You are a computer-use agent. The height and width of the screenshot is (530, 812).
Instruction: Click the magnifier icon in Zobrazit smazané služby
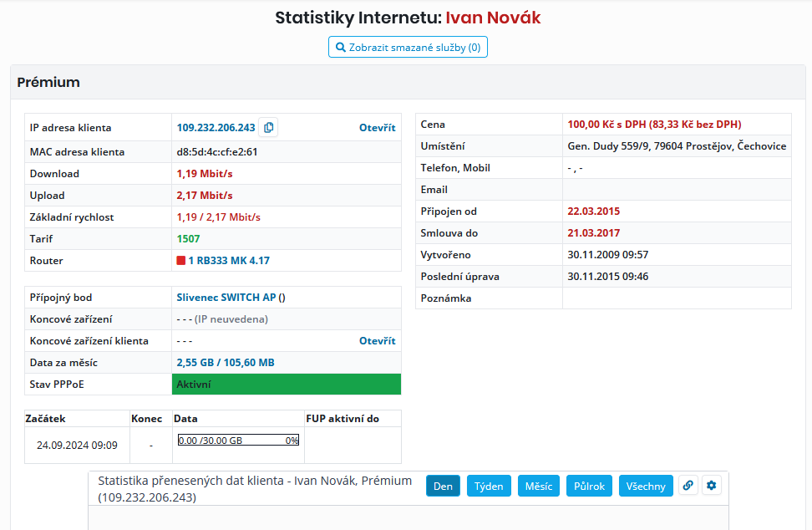coord(341,48)
